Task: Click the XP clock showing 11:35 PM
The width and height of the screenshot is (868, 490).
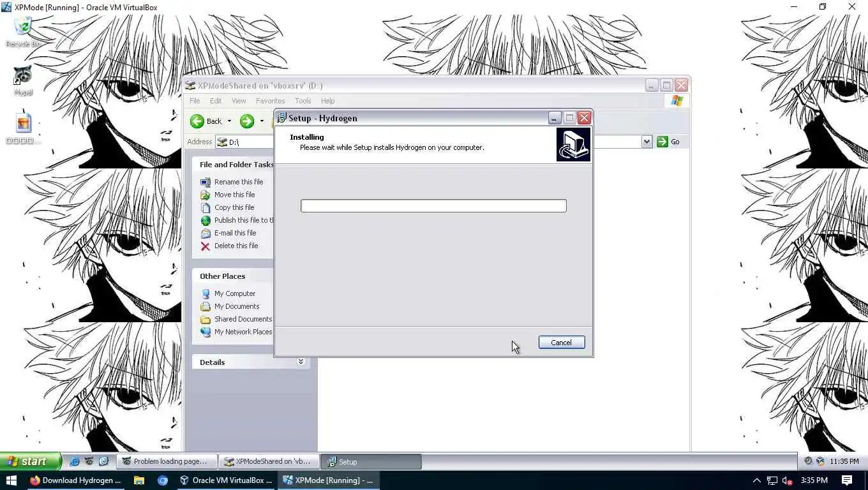Action: coord(844,461)
